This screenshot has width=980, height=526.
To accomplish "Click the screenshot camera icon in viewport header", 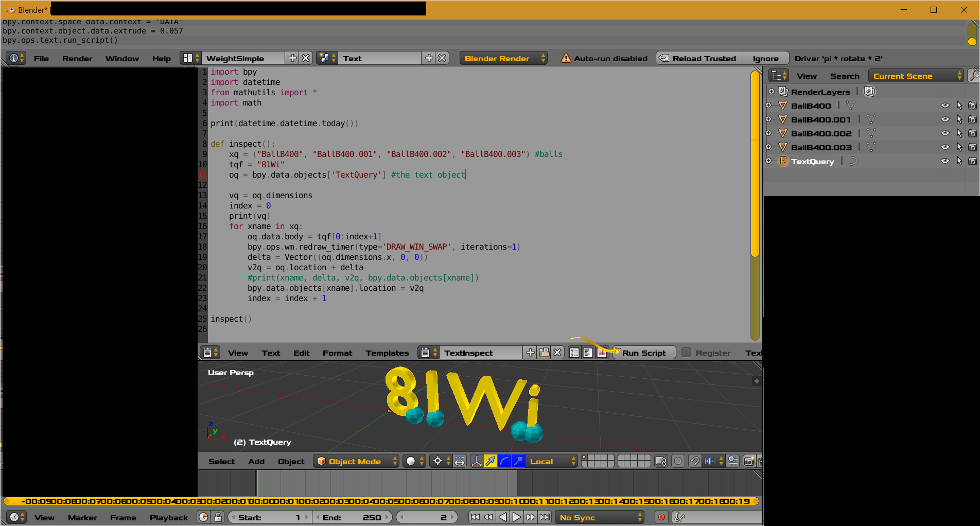I will pos(749,461).
